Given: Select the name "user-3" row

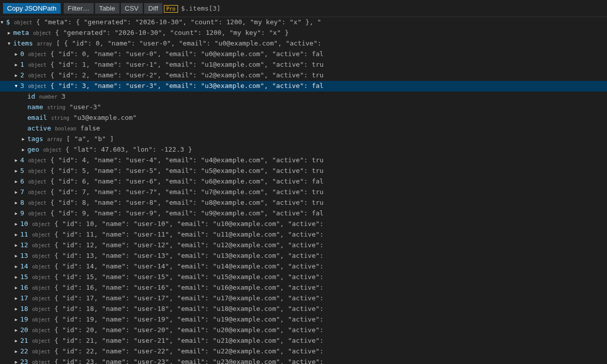Looking at the screenshot, I should (303, 107).
